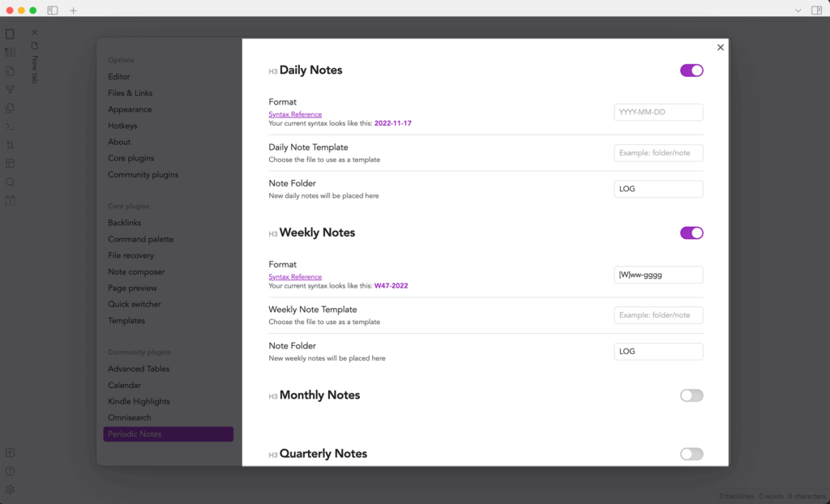The height and width of the screenshot is (504, 830).
Task: Open Syntax Reference link under Daily Notes
Action: [295, 114]
